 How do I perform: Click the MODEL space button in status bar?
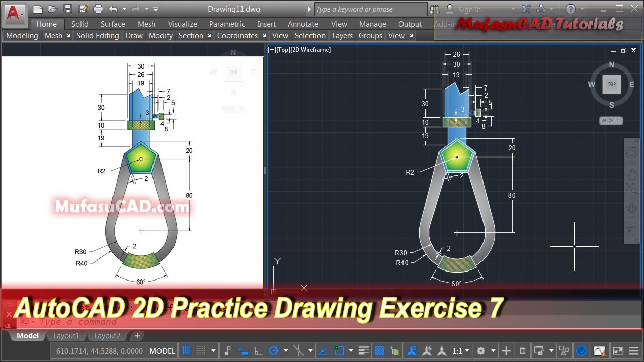163,351
